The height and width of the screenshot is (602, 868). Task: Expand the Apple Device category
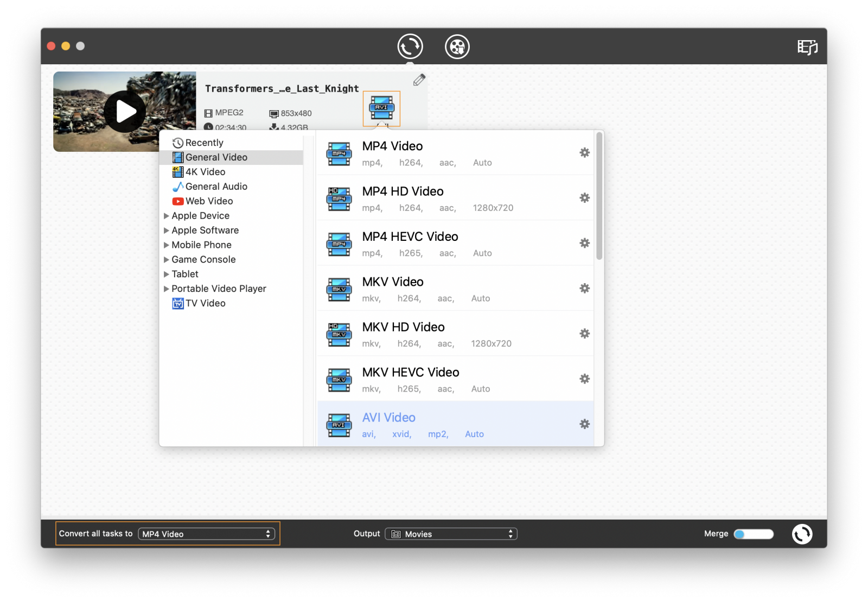coord(167,216)
